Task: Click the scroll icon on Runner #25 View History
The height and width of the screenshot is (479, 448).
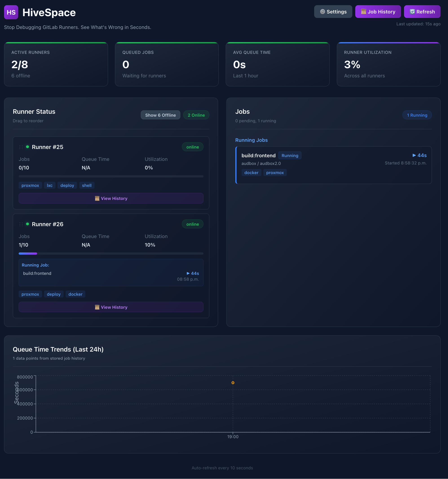Action: point(97,198)
